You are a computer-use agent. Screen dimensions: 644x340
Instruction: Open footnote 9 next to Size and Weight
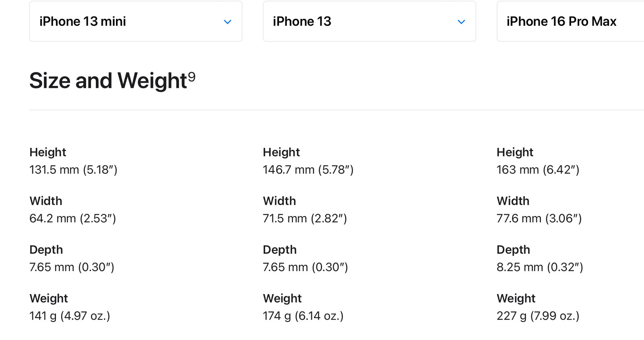tap(192, 77)
